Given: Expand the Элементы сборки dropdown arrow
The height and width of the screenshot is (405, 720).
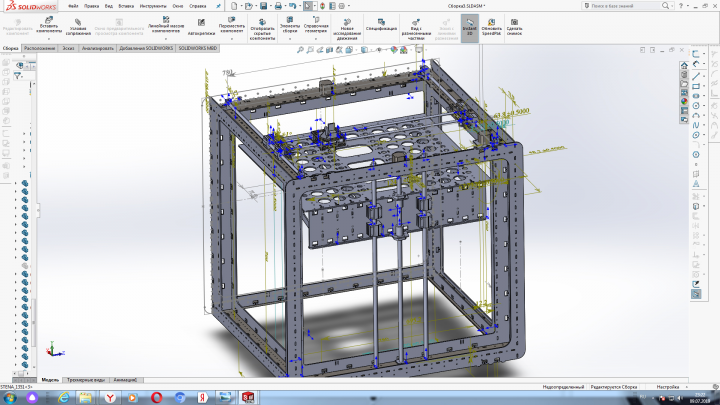Looking at the screenshot, I should click(x=290, y=39).
